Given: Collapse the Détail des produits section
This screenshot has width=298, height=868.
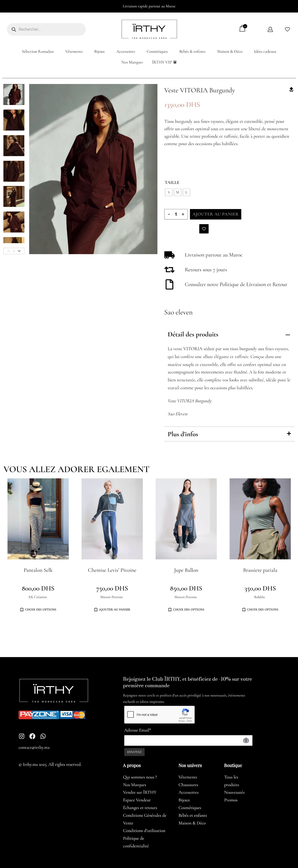Looking at the screenshot, I should (x=288, y=335).
